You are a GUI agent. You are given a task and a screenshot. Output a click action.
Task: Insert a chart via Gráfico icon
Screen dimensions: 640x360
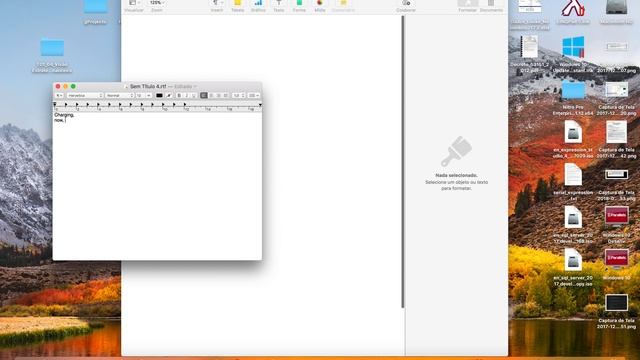click(x=258, y=3)
